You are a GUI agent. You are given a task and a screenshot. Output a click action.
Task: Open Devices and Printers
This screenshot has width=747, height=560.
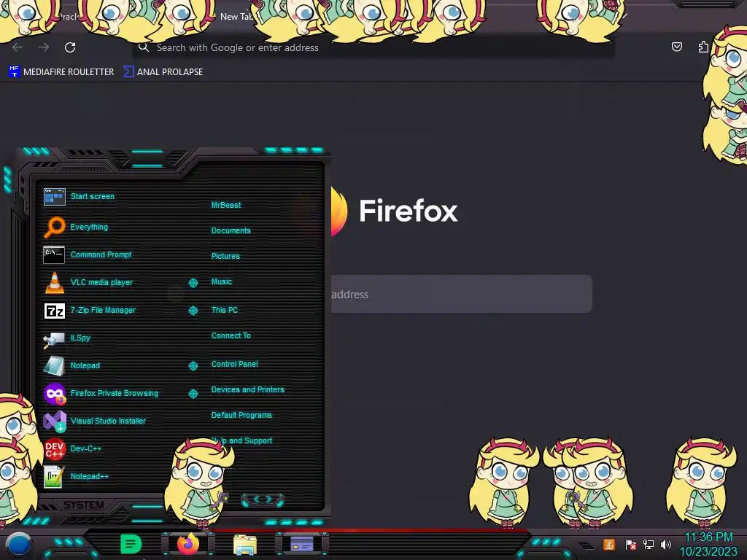coord(247,389)
